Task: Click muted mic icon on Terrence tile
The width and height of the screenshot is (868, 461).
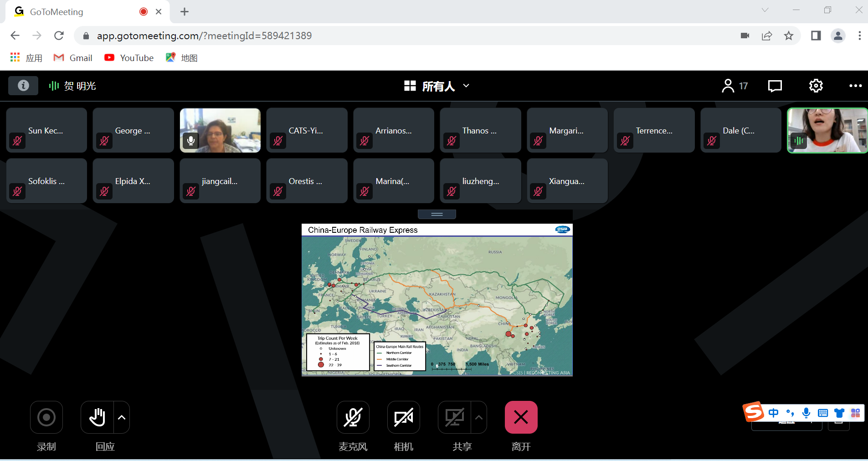Action: [625, 141]
